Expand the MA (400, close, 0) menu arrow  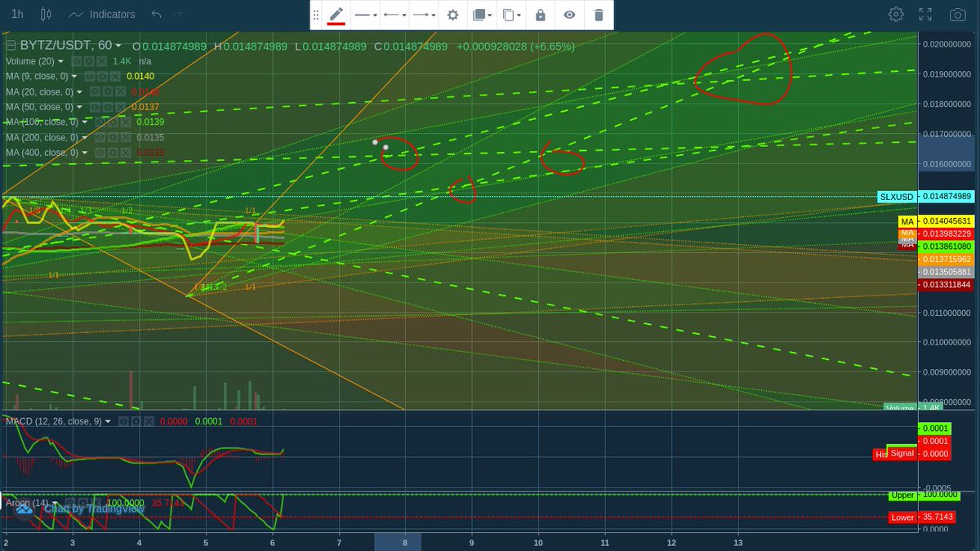pyautogui.click(x=84, y=153)
